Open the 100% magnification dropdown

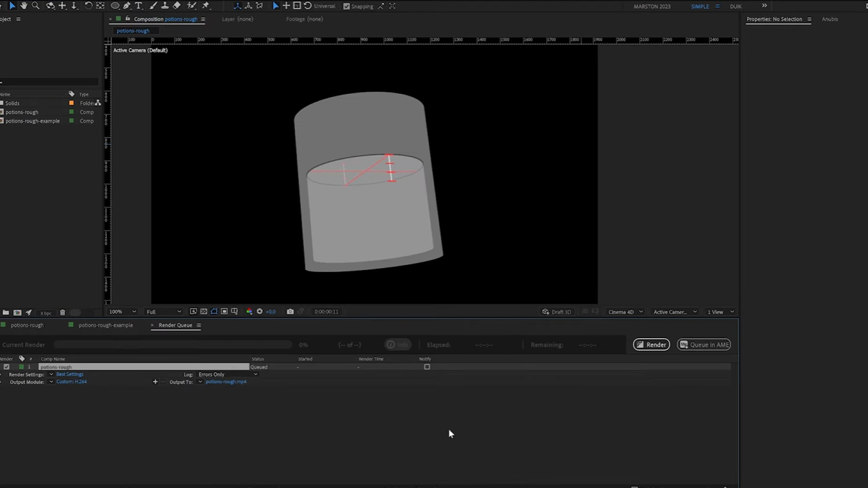[x=123, y=311]
